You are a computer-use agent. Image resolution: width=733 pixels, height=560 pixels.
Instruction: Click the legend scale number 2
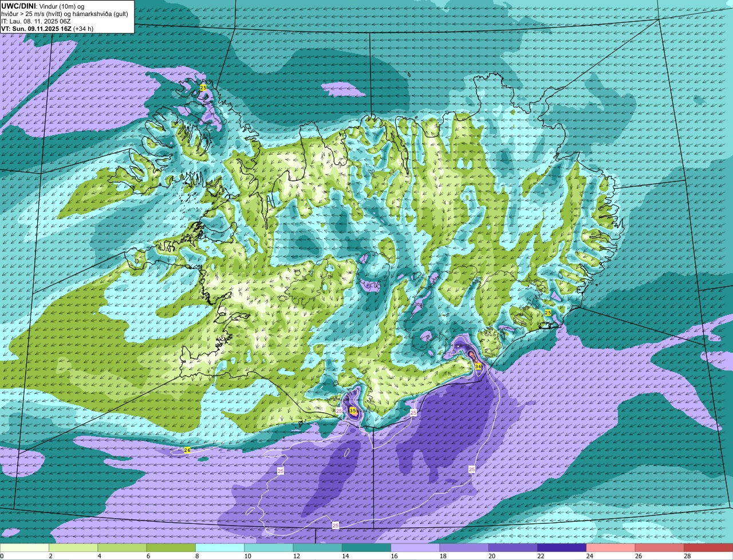point(51,556)
